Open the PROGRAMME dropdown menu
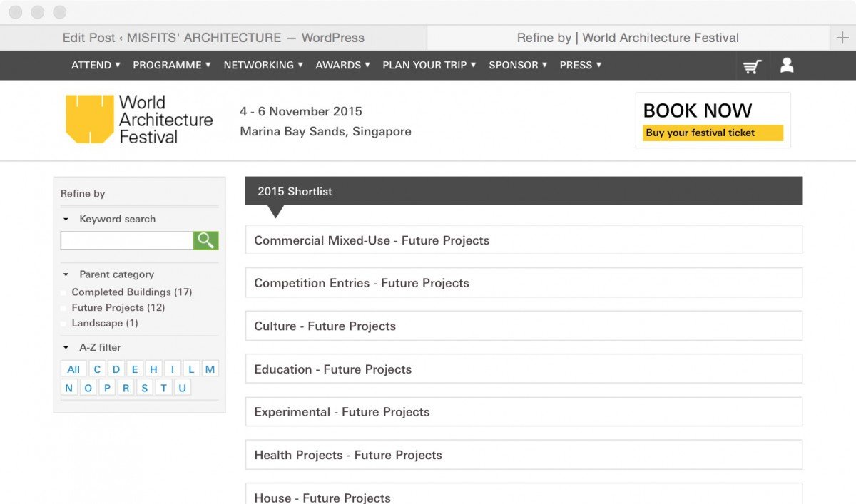Screen dimensions: 856x504 172,65
